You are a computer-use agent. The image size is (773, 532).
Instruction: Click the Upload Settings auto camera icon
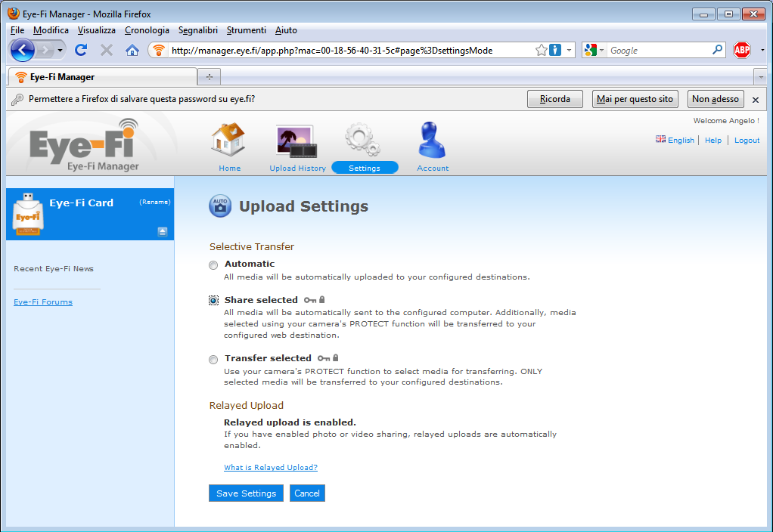coord(220,206)
